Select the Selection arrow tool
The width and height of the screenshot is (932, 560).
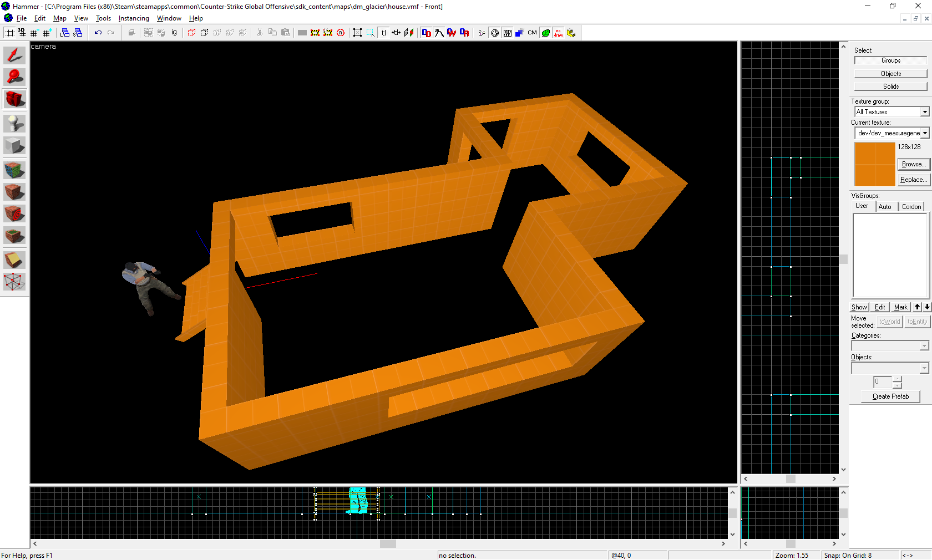pos(14,55)
